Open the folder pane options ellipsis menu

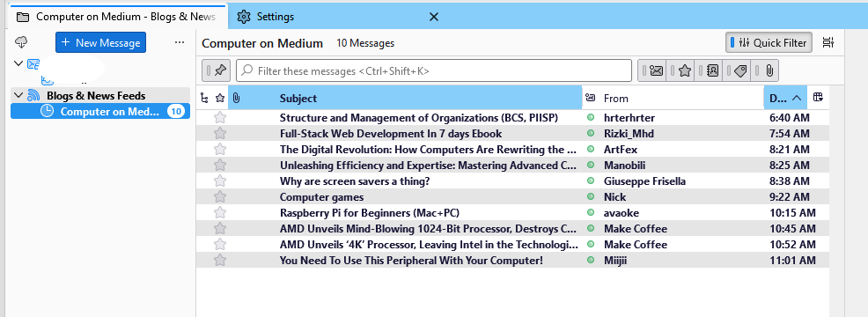[180, 42]
